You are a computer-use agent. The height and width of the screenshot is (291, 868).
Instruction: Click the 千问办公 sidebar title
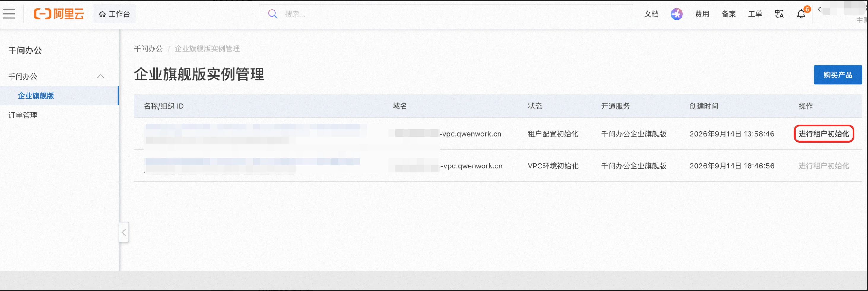pos(25,50)
